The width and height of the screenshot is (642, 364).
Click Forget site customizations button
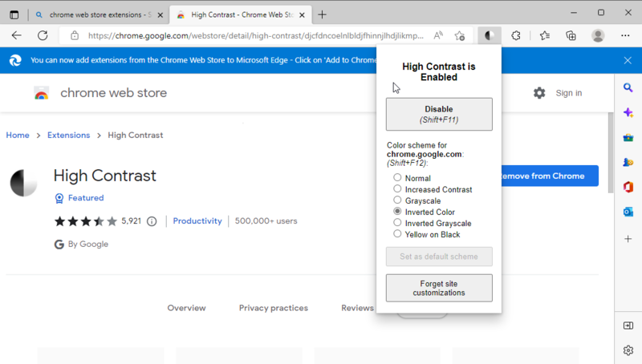(x=439, y=288)
